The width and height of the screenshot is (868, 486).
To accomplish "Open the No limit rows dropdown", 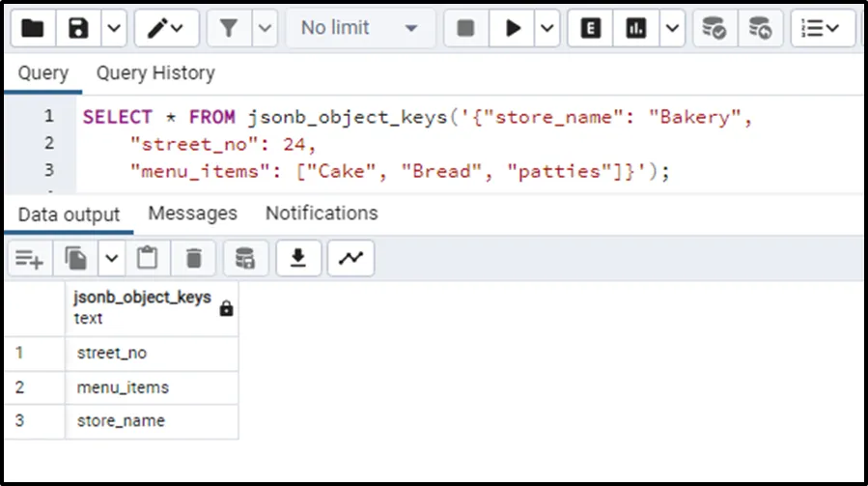I will [x=359, y=28].
